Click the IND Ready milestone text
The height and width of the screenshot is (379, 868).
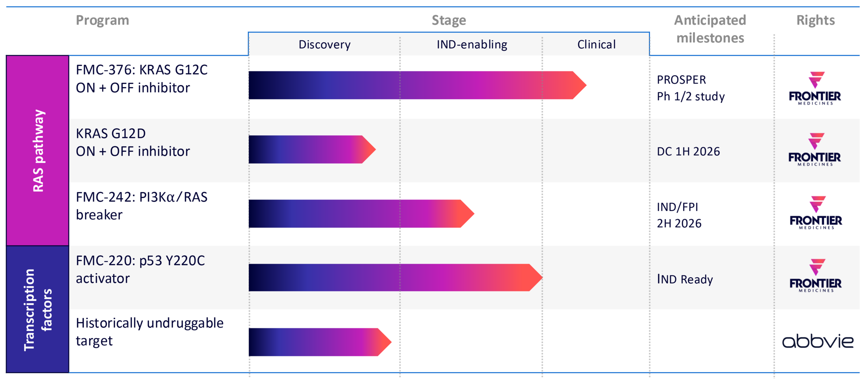tap(685, 279)
